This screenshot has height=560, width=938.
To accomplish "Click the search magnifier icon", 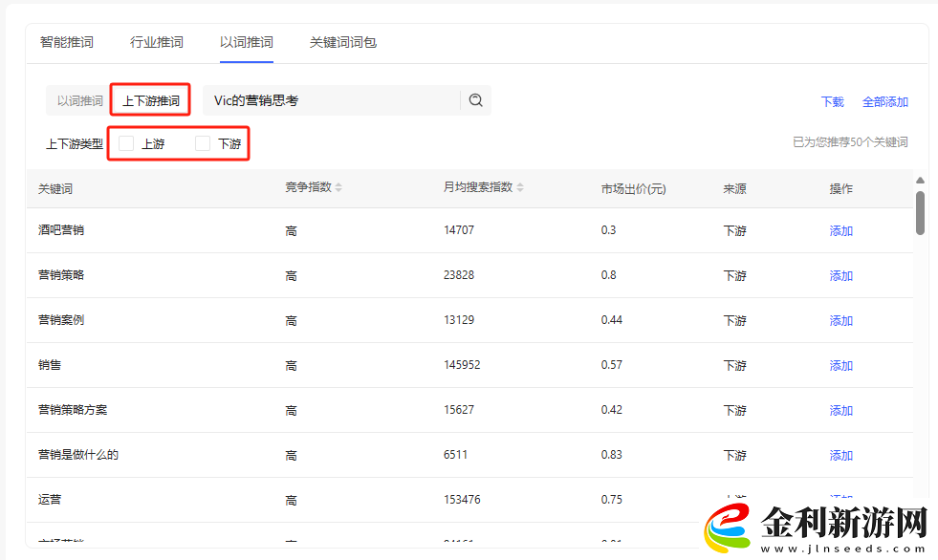I will pyautogui.click(x=475, y=100).
